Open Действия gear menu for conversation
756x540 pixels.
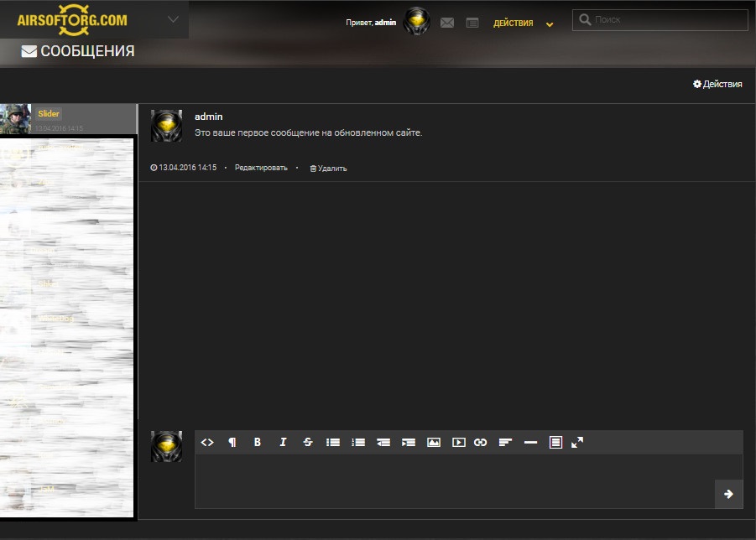[717, 84]
